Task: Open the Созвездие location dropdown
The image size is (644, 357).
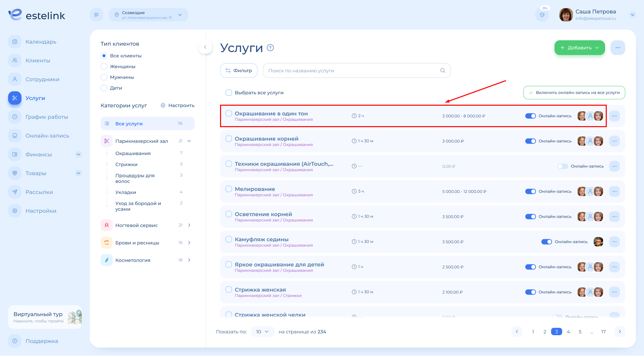Action: (x=148, y=15)
